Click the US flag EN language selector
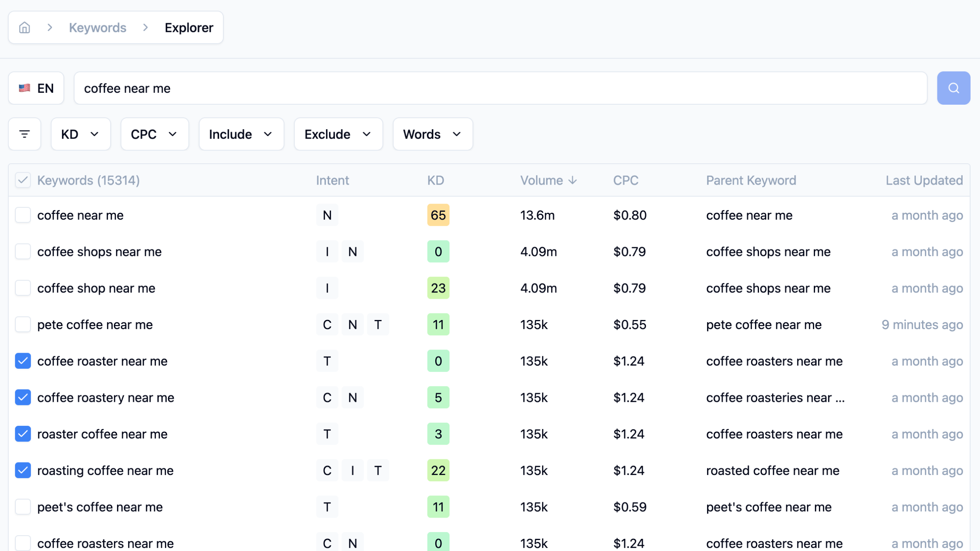 point(36,88)
